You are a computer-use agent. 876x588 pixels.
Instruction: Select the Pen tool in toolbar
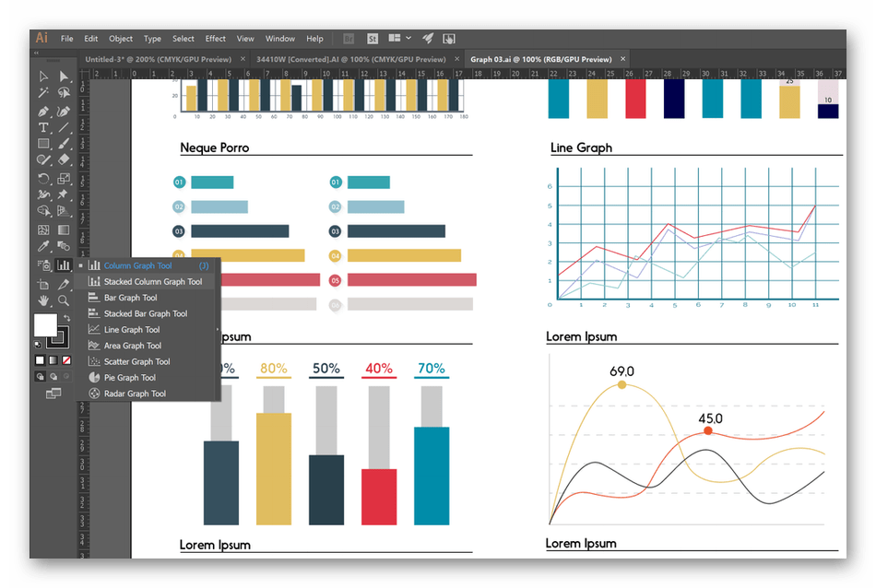tap(43, 111)
